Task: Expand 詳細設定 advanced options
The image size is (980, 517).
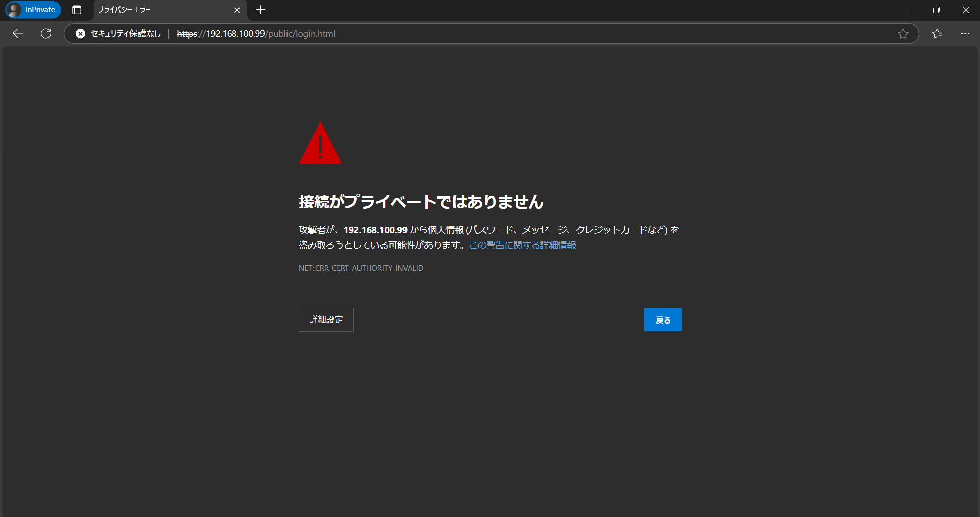Action: (x=326, y=319)
